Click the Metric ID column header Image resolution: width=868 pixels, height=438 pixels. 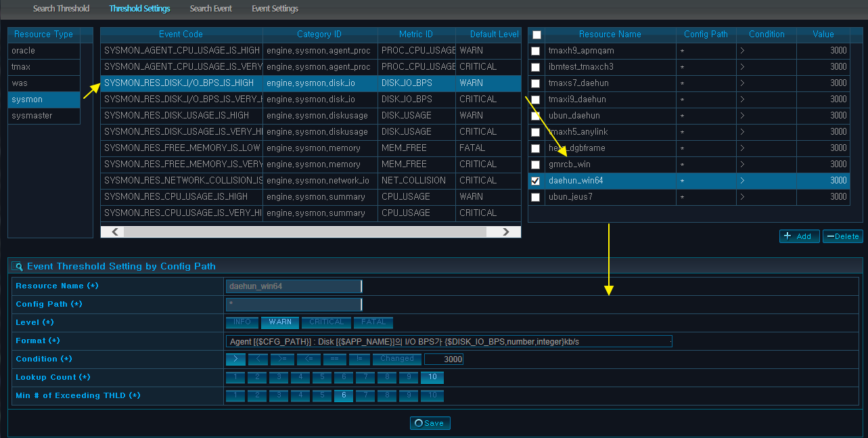(416, 35)
